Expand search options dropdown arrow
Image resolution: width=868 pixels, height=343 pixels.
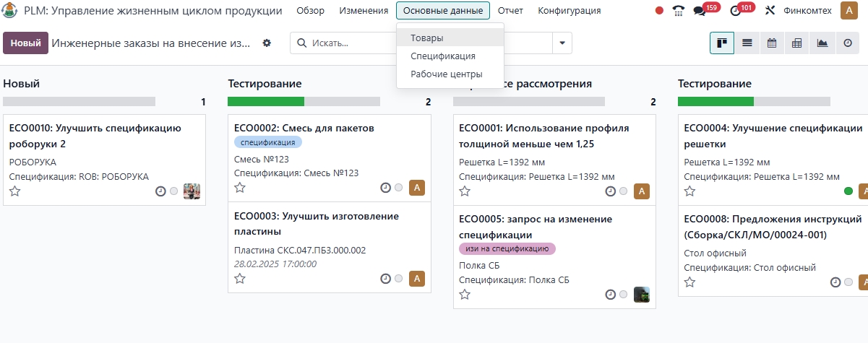click(562, 43)
